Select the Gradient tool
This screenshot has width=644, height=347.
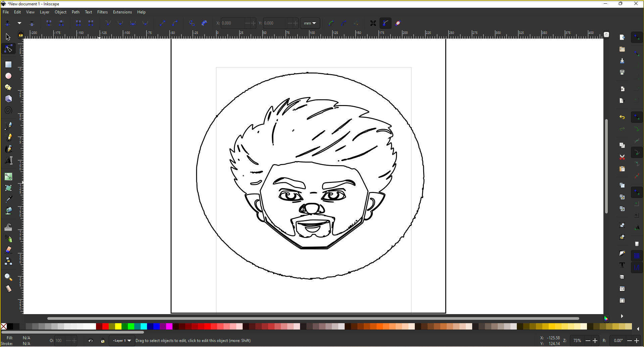(x=8, y=177)
